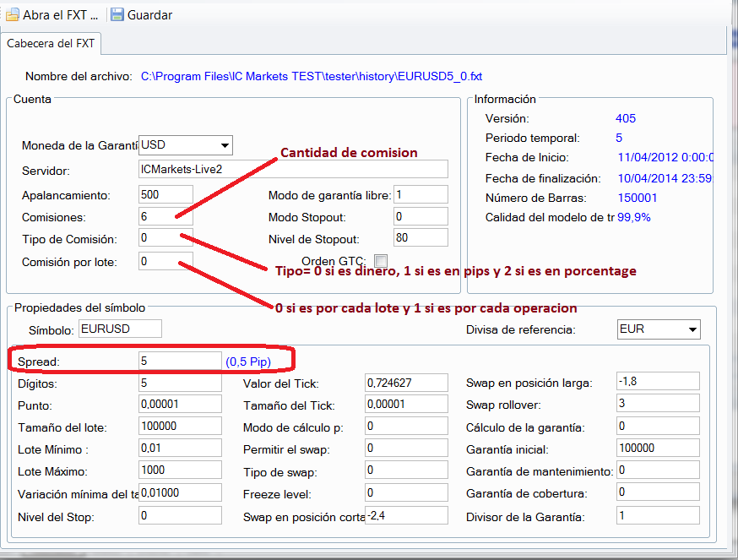The image size is (738, 560).
Task: Edit the Garantía inicial field
Action: point(657,449)
